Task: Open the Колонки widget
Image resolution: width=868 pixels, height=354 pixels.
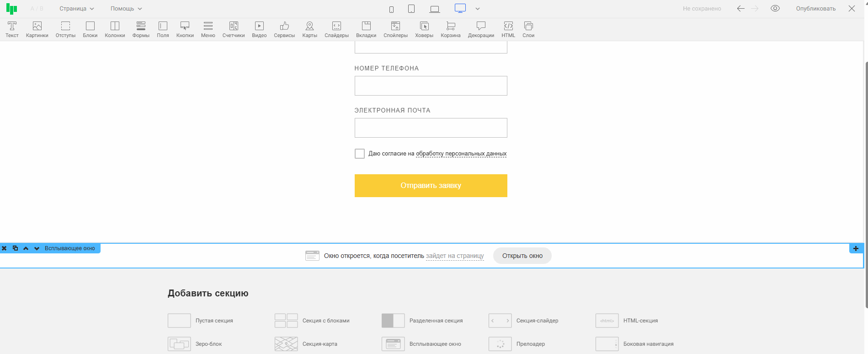Action: pyautogui.click(x=115, y=29)
